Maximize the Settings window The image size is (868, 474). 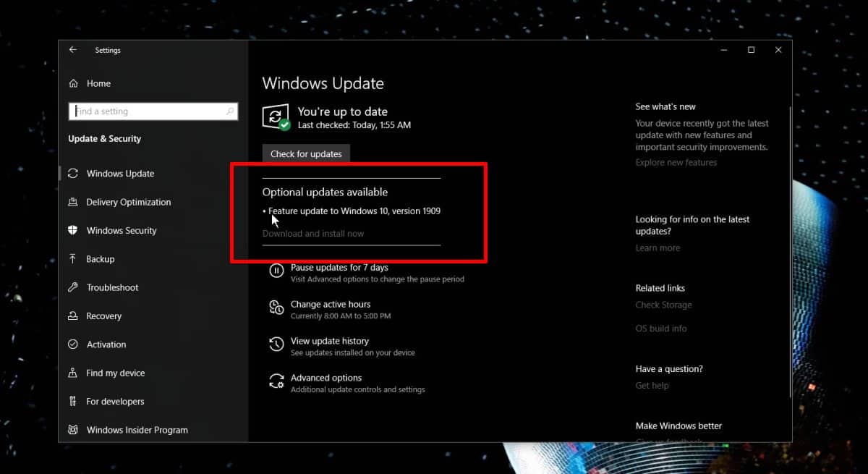(751, 50)
